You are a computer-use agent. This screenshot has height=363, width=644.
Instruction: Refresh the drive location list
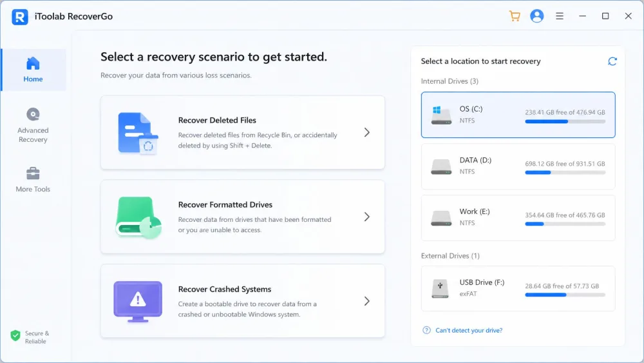pos(612,61)
